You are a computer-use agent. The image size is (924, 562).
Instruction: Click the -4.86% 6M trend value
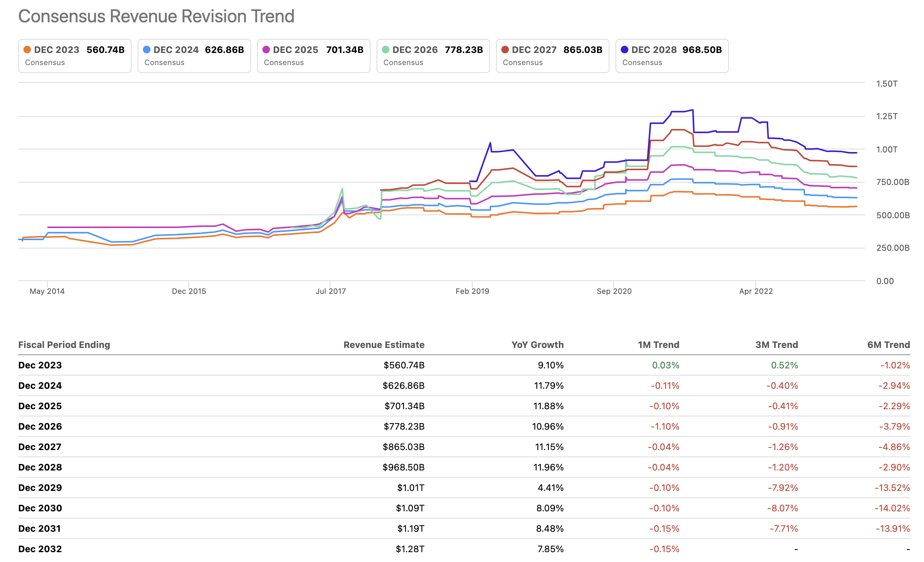point(894,447)
